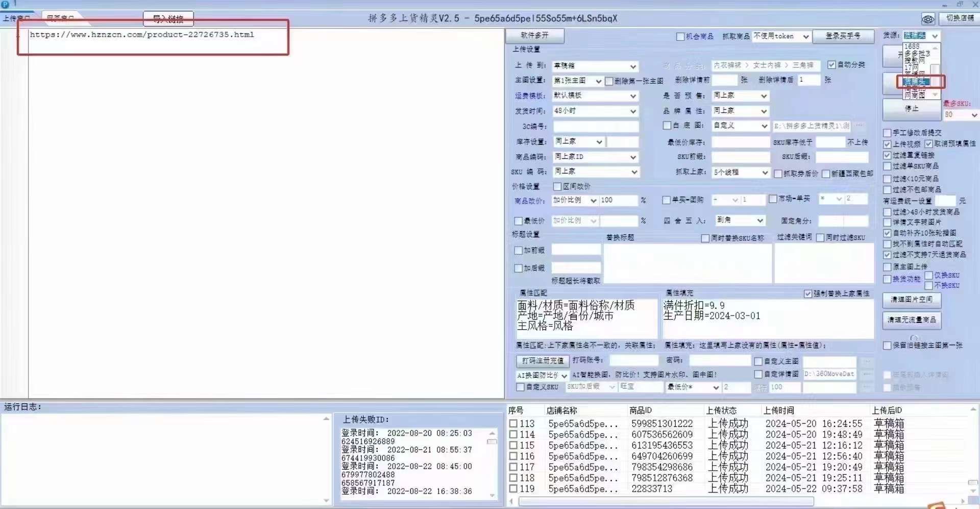Open the 抓取商品 不使用token dropdown
This screenshot has height=509, width=980.
coord(781,36)
